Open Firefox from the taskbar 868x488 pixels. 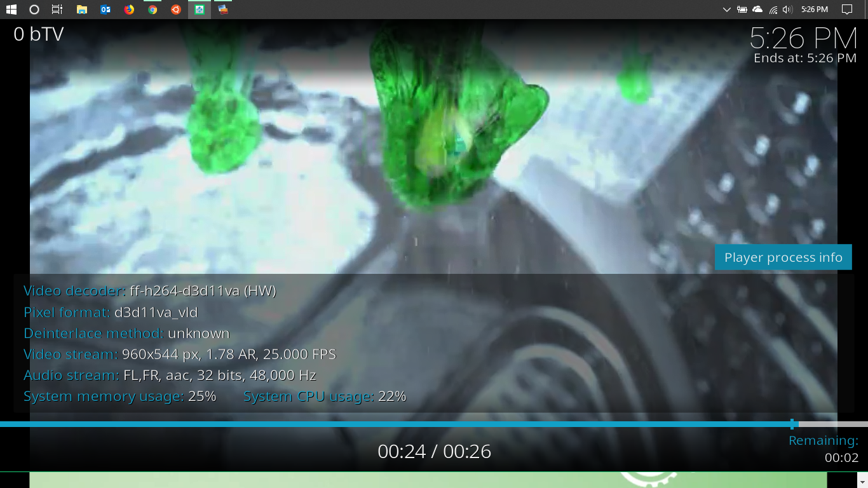[x=129, y=10]
